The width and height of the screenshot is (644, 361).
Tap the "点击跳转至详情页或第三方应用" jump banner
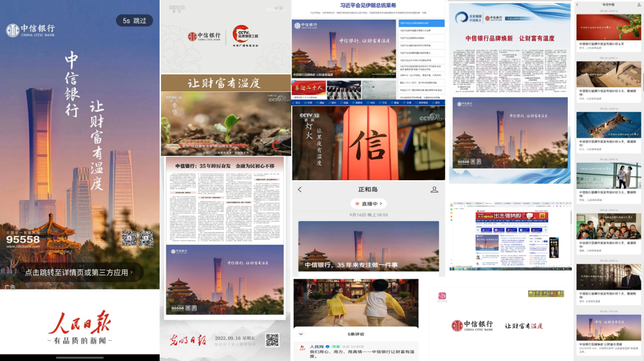pyautogui.click(x=79, y=272)
